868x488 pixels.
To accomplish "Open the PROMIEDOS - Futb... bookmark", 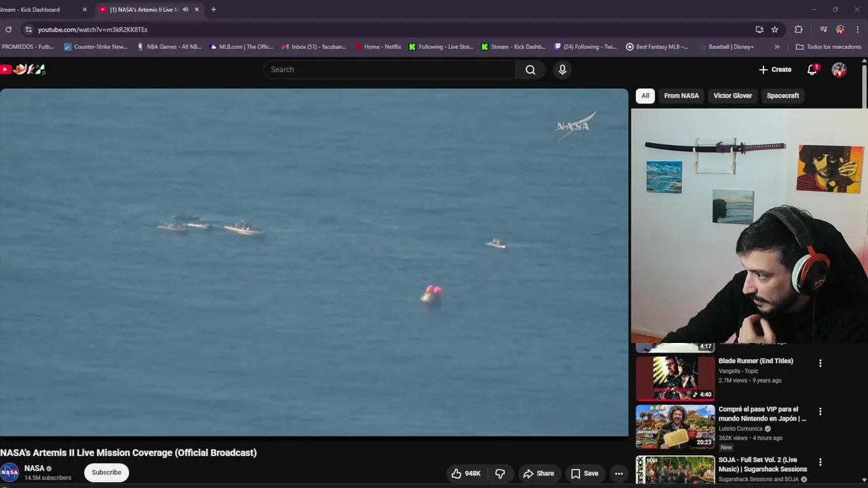I will point(28,47).
